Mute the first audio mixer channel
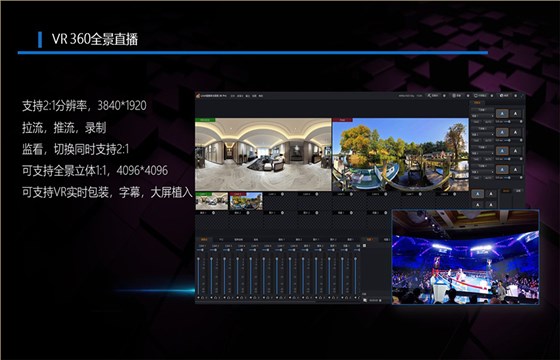The width and height of the screenshot is (560, 360). (x=199, y=297)
